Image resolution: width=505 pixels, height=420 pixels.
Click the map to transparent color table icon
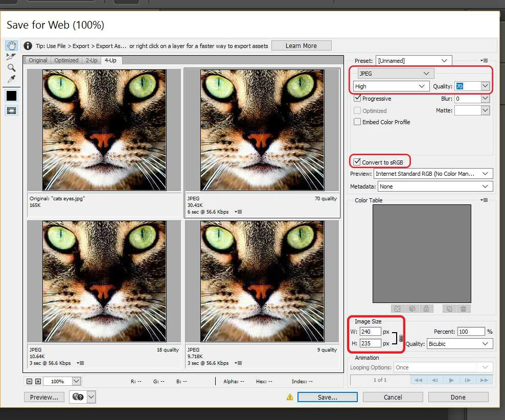tap(398, 309)
